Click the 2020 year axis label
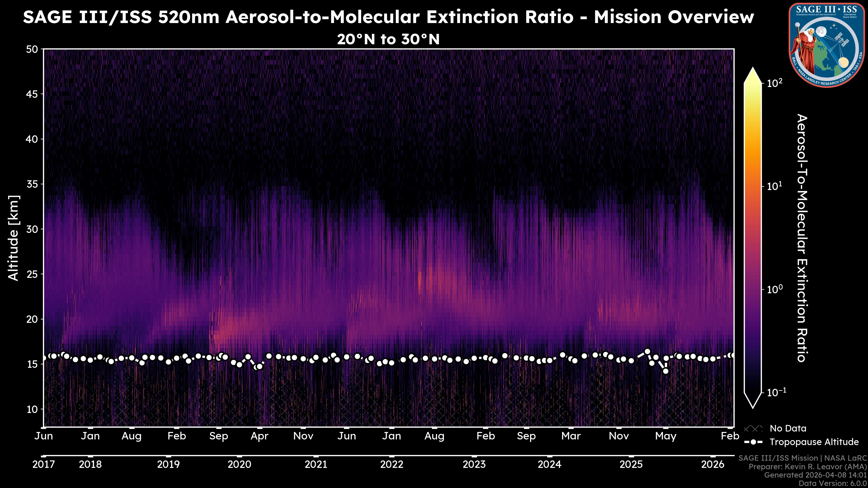Viewport: 868px width, 488px height. pyautogui.click(x=239, y=465)
